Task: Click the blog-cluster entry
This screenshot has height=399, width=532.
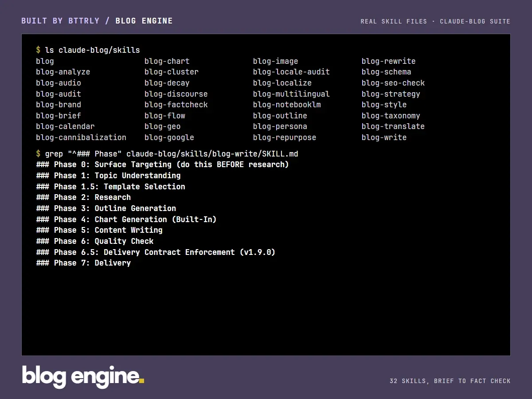Action: pyautogui.click(x=172, y=72)
